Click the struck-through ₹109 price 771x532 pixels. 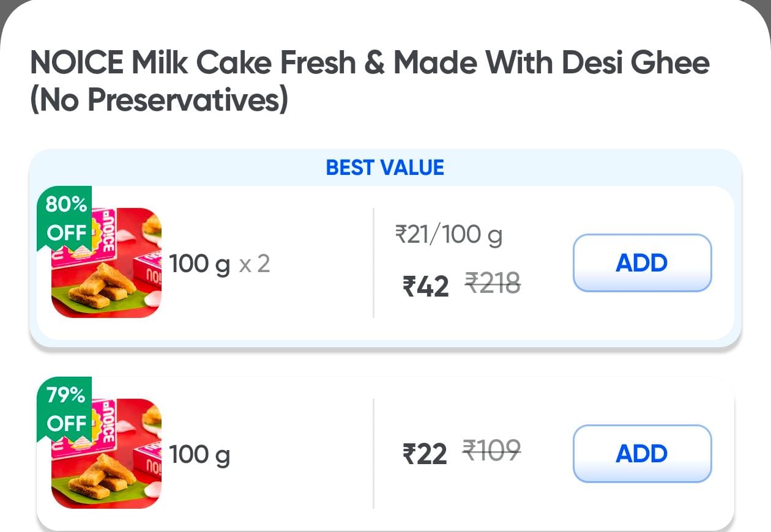click(x=491, y=450)
